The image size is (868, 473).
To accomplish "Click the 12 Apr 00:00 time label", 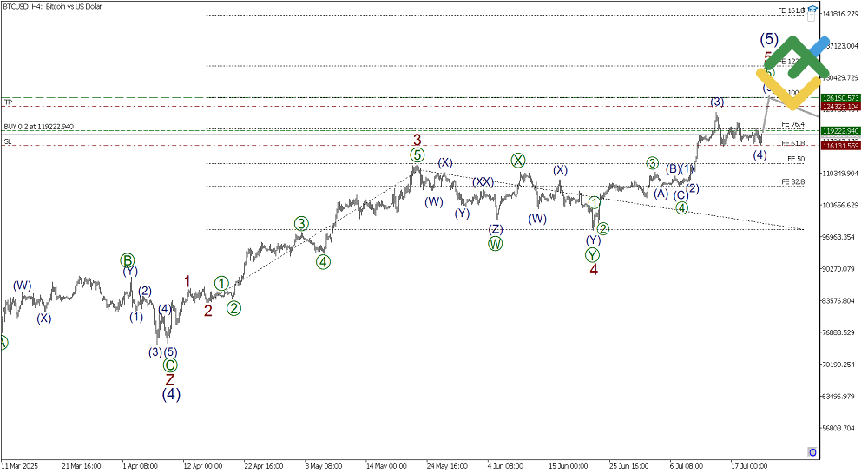I will [x=202, y=466].
